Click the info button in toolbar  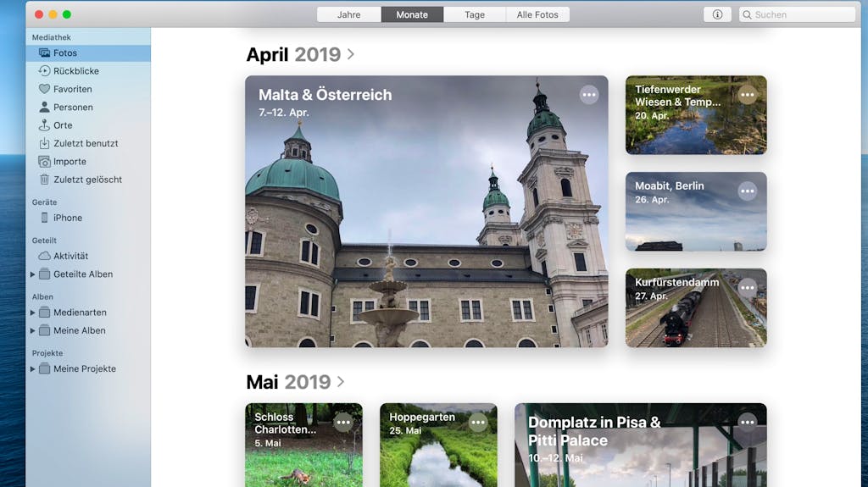click(x=717, y=15)
